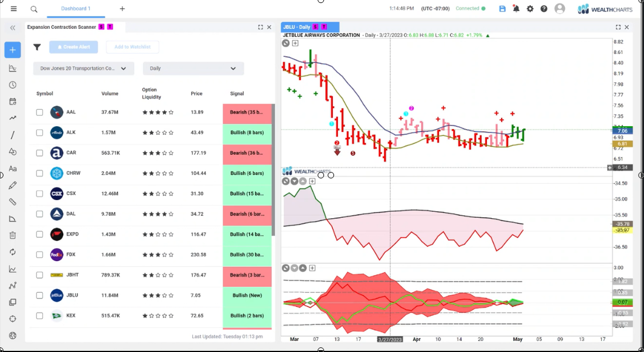644x352 pixels.
Task: Click the refresh sync sidebar icon
Action: click(13, 252)
